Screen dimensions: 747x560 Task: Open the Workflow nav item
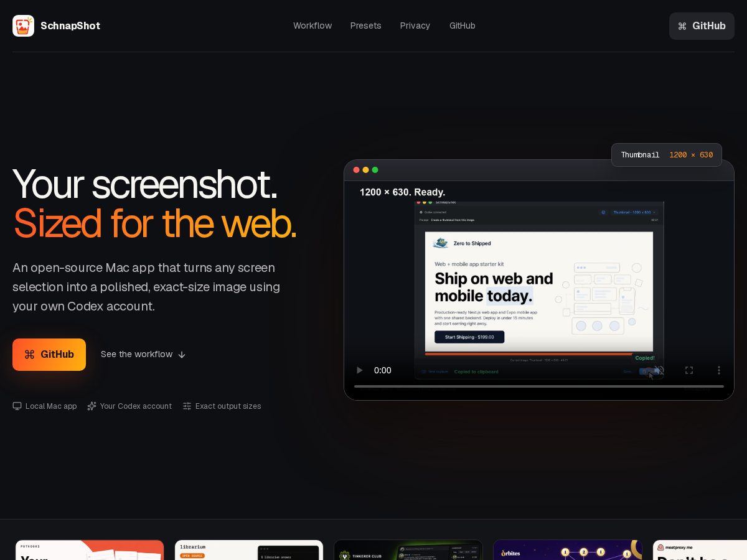tap(312, 26)
